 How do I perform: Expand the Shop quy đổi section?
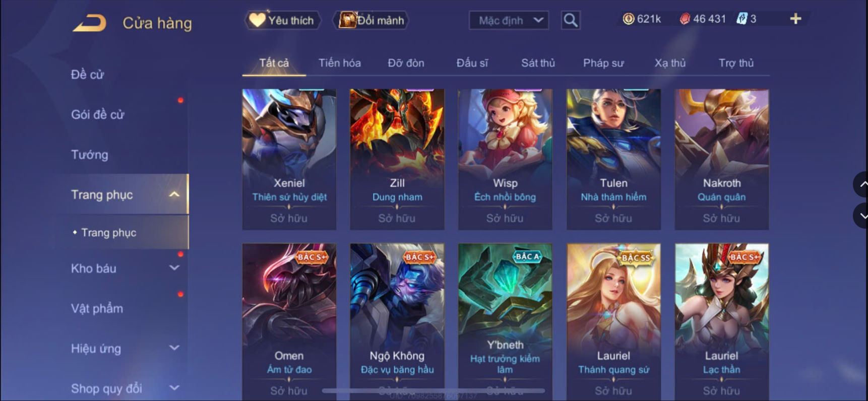click(x=174, y=387)
